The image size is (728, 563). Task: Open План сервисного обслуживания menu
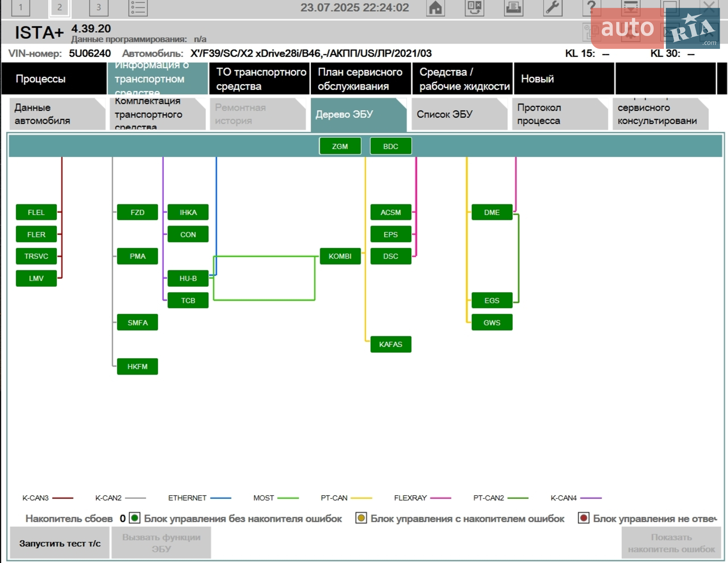pyautogui.click(x=361, y=79)
